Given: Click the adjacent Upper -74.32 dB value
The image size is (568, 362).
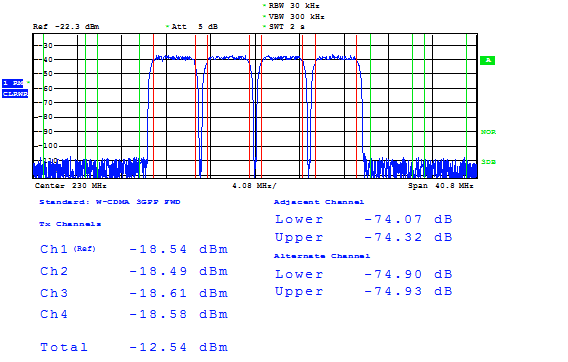Looking at the screenshot, I should pos(408,237).
